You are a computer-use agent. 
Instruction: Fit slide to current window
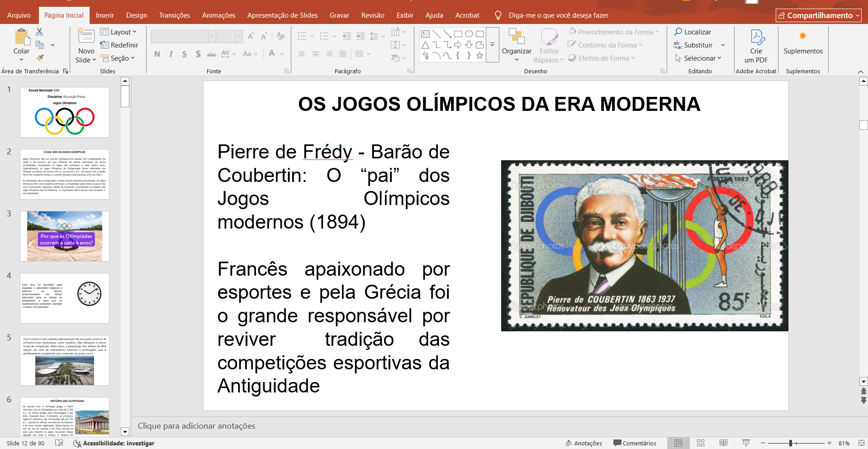tap(861, 443)
